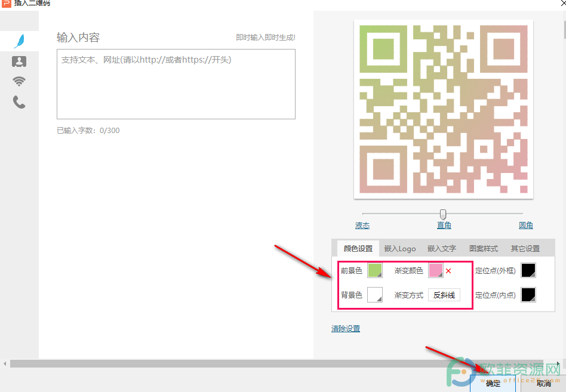566x392 pixels.
Task: Change the white 背景色 background swatch
Action: coord(375,295)
